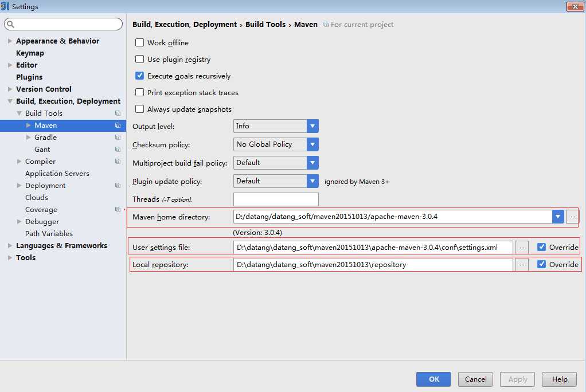
Task: Open Path Variables settings page
Action: [49, 234]
